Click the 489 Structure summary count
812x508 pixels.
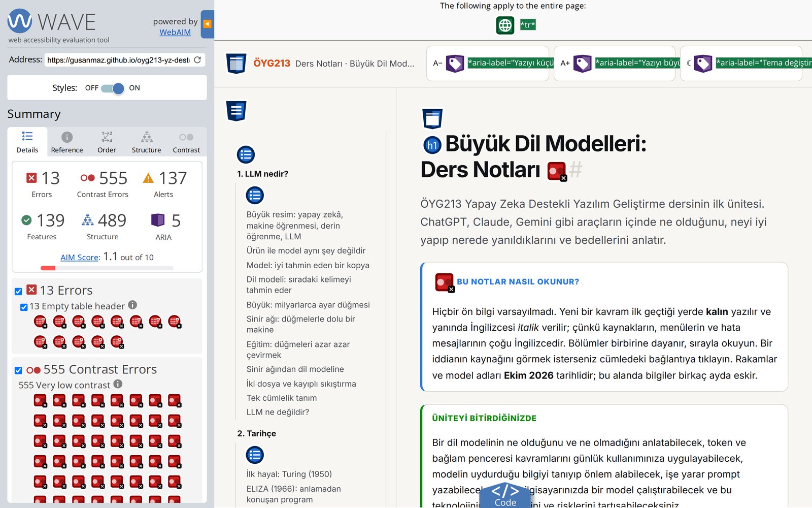[103, 226]
